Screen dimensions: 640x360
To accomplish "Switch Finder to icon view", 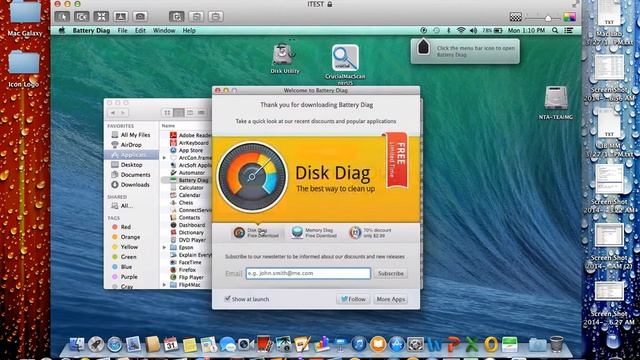I will 167,113.
